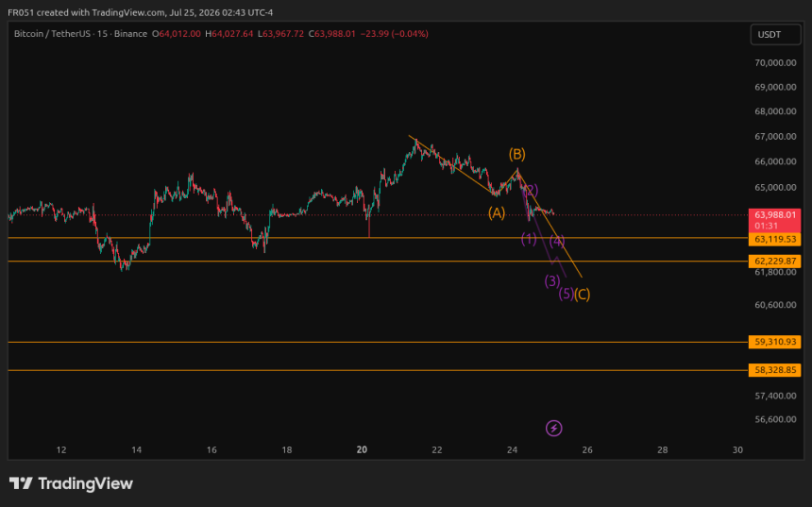This screenshot has width=812, height=507.
Task: Click the date 12 on time axis
Action: click(61, 450)
